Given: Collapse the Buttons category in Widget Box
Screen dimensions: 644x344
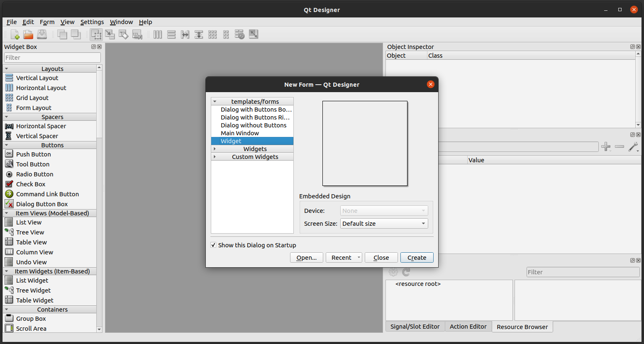Looking at the screenshot, I should 6,145.
